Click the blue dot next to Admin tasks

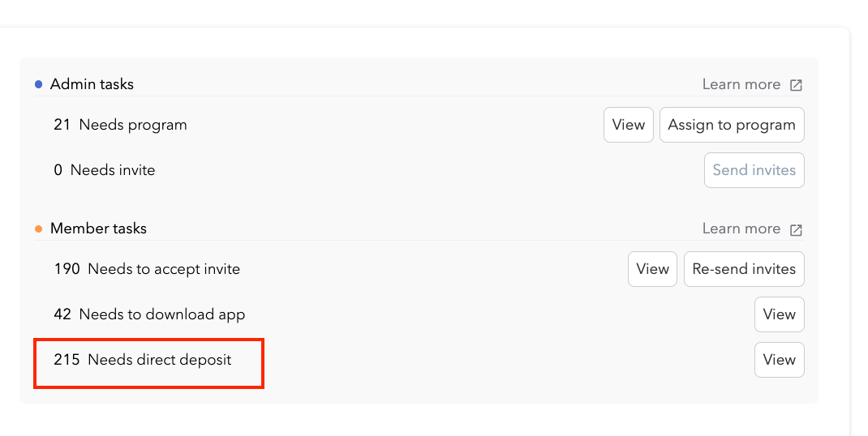pos(38,84)
